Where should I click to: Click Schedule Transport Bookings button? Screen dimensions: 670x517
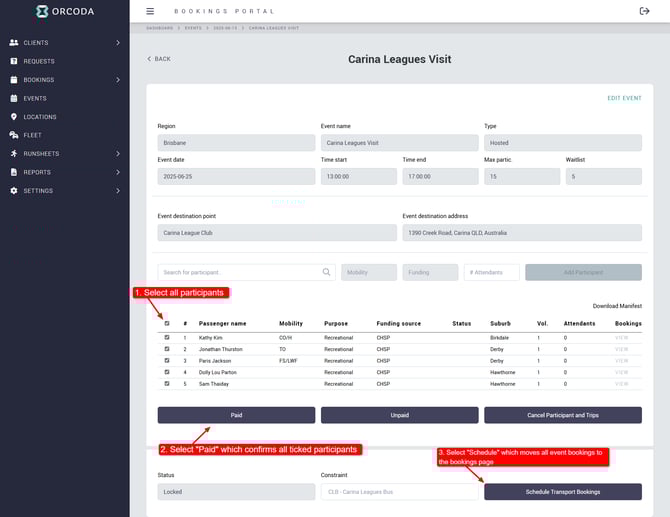click(x=562, y=492)
